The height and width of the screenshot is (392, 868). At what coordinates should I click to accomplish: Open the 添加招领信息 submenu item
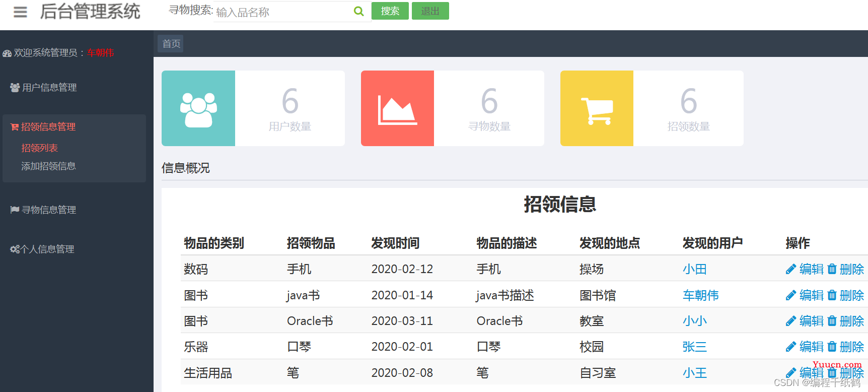48,166
